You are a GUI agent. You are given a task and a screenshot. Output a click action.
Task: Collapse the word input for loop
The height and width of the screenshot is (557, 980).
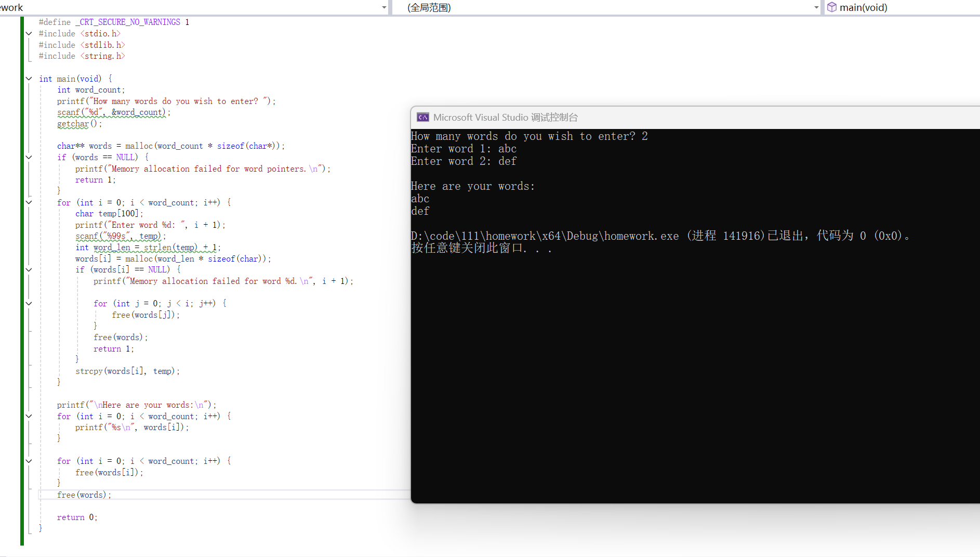29,203
